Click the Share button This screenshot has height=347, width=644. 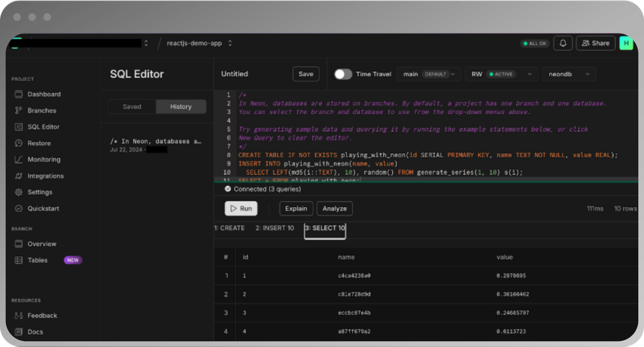pyautogui.click(x=596, y=43)
